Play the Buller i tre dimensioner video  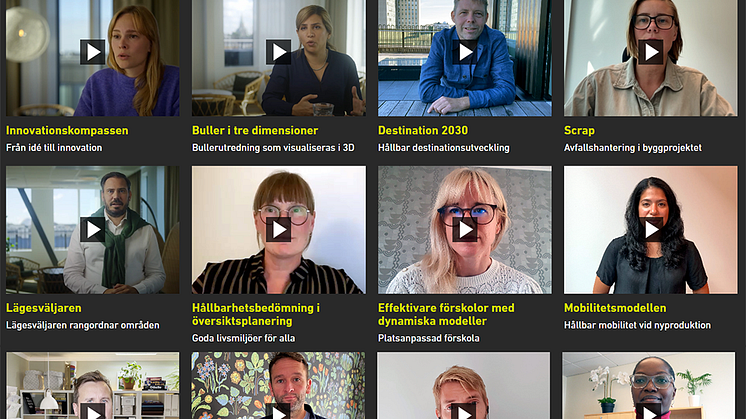coord(279,52)
